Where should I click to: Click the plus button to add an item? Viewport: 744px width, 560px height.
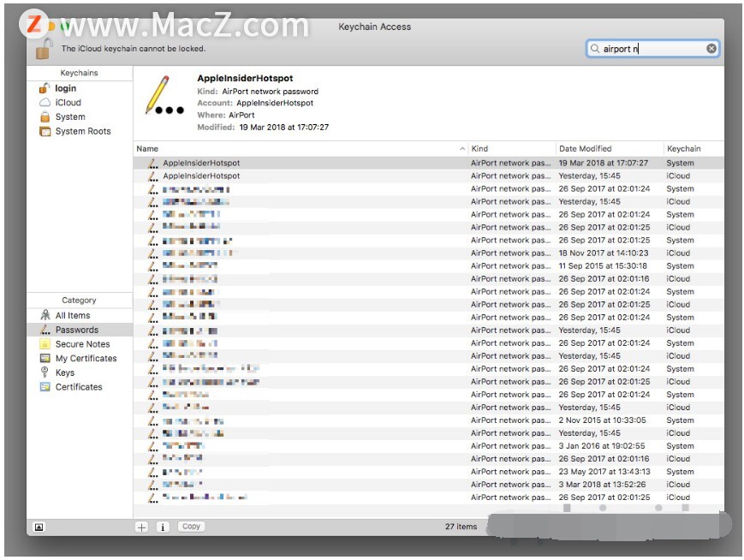coord(141,527)
